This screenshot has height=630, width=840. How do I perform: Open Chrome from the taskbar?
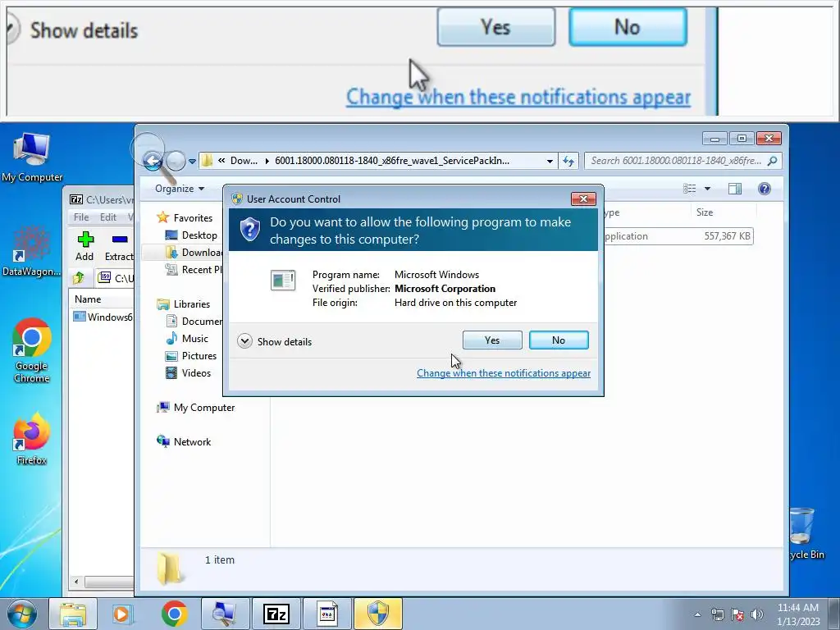click(x=174, y=614)
